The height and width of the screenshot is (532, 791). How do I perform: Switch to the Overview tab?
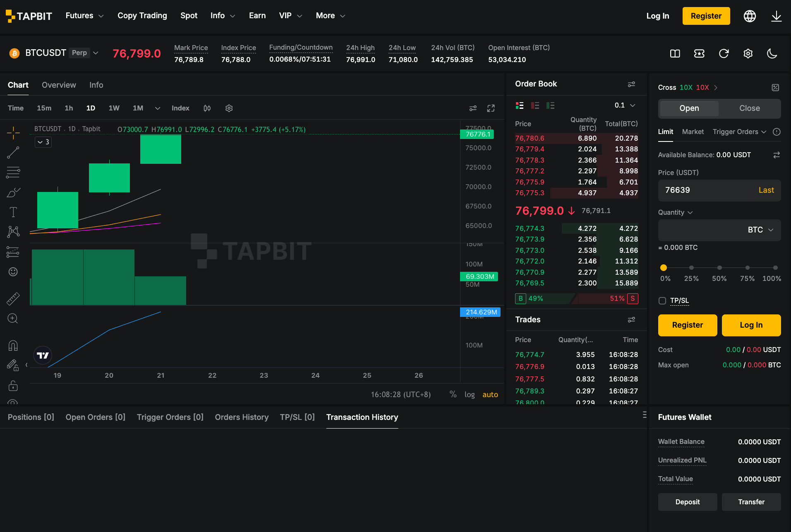point(59,85)
